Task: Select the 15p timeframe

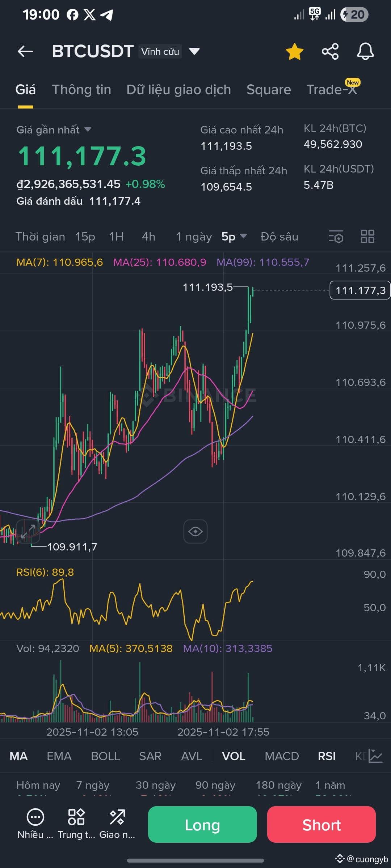Action: 85,237
